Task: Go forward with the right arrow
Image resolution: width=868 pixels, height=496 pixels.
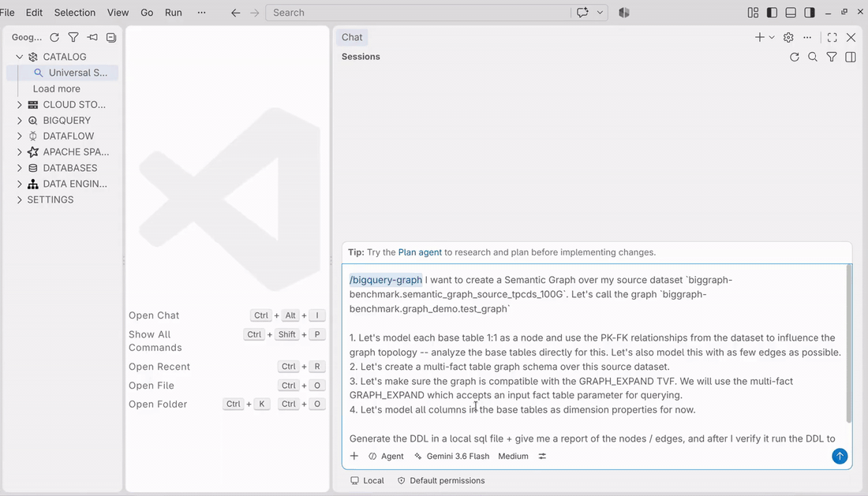Action: tap(255, 13)
